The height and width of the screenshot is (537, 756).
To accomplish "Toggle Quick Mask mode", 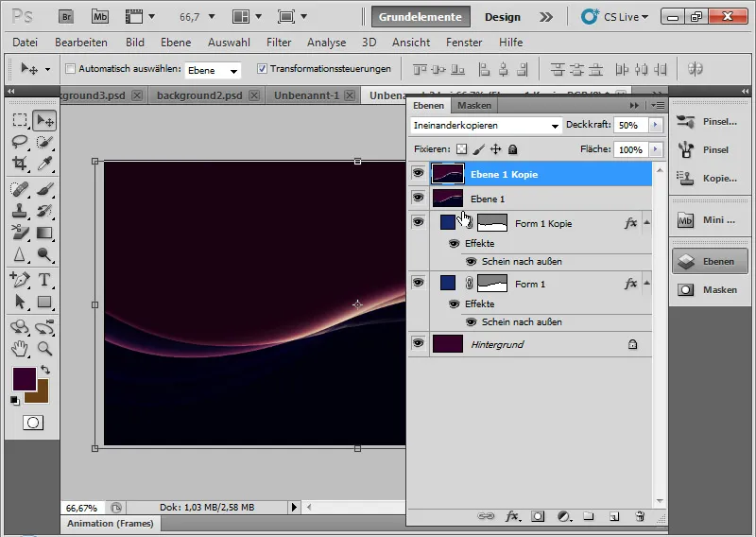I will (33, 424).
